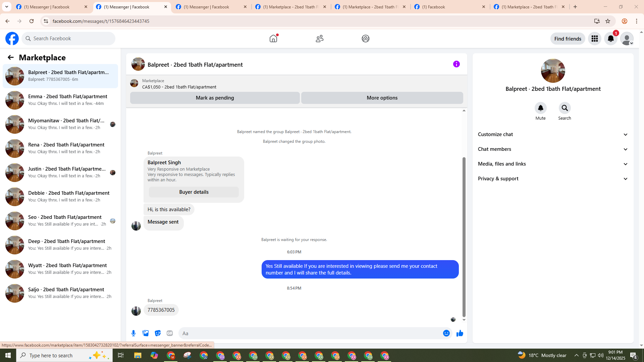Open the GIF picker
644x362 pixels.
pyautogui.click(x=170, y=333)
